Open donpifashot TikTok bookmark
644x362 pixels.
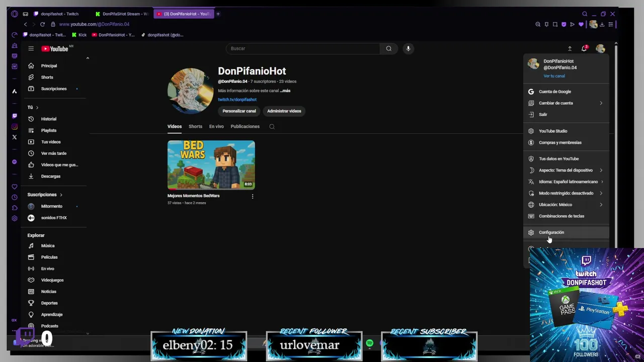(x=162, y=35)
